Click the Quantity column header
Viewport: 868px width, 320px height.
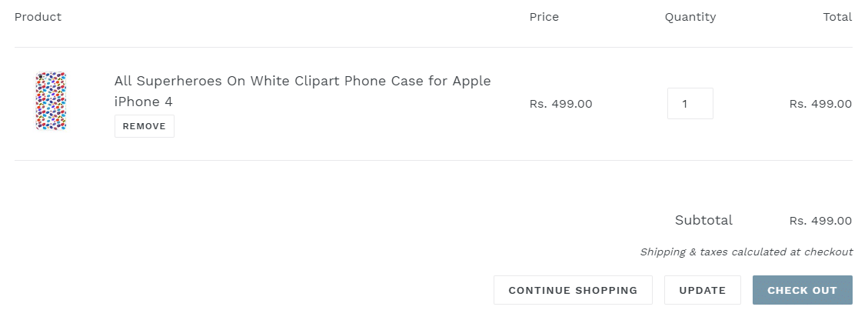(690, 17)
